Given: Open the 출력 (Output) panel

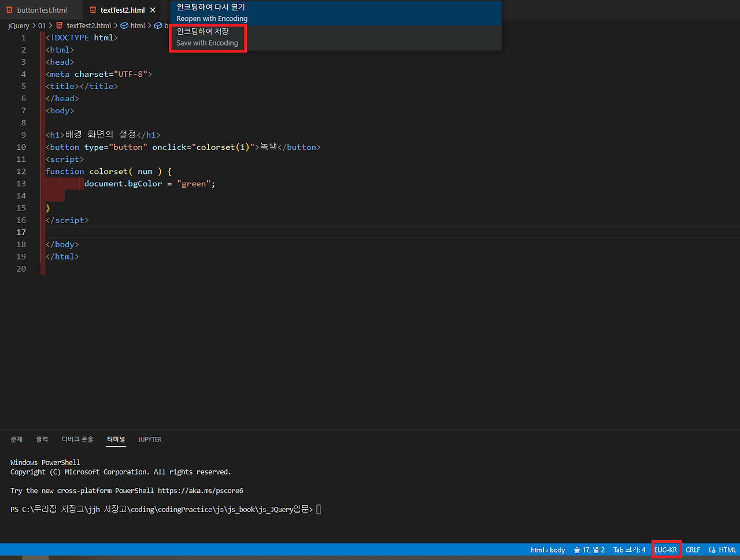Looking at the screenshot, I should pyautogui.click(x=42, y=439).
